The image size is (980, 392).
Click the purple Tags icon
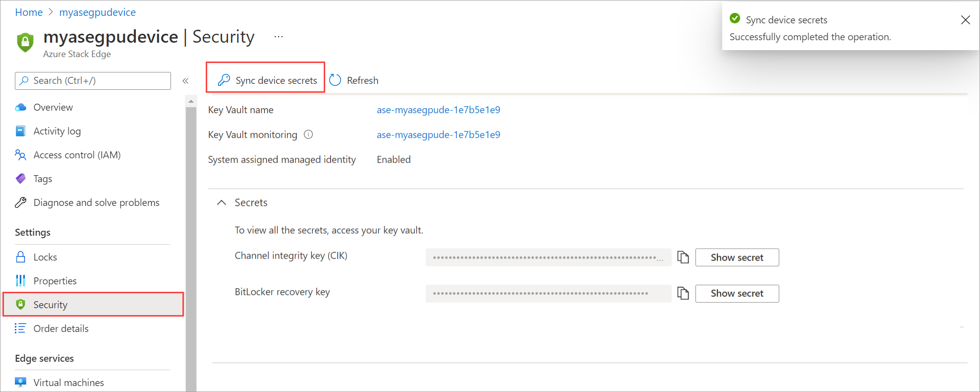click(x=20, y=179)
